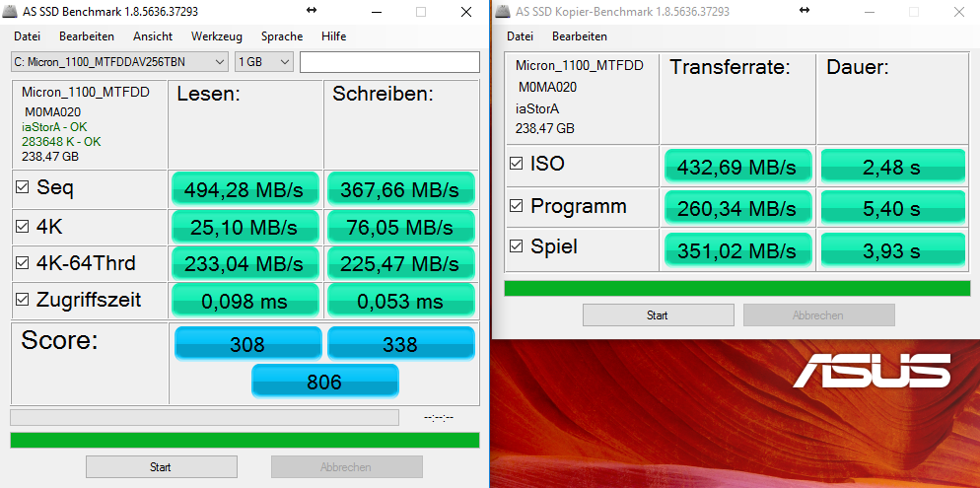Image resolution: width=980 pixels, height=488 pixels.
Task: Click the AS SSD Benchmark title bar drive icon
Action: [10, 12]
